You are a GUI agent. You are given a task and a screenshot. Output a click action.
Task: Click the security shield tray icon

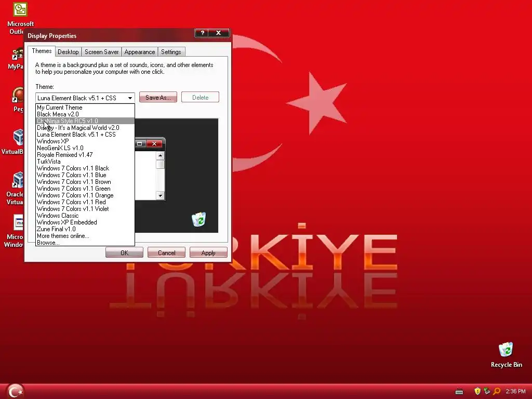477,391
